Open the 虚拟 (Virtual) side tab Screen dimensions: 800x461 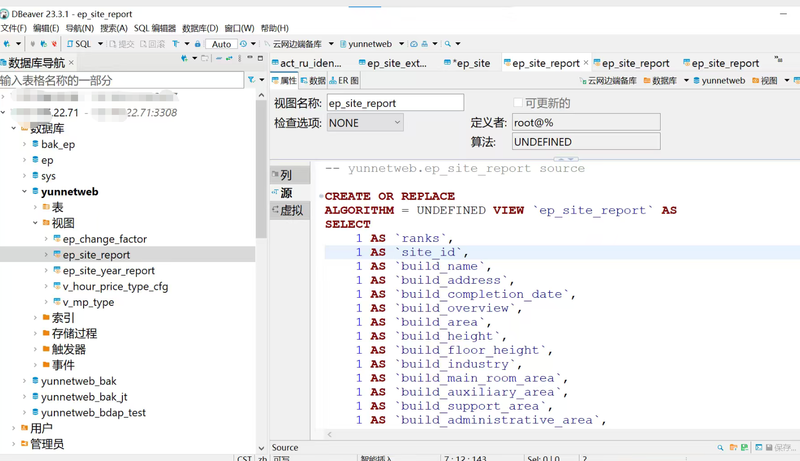[x=290, y=210]
